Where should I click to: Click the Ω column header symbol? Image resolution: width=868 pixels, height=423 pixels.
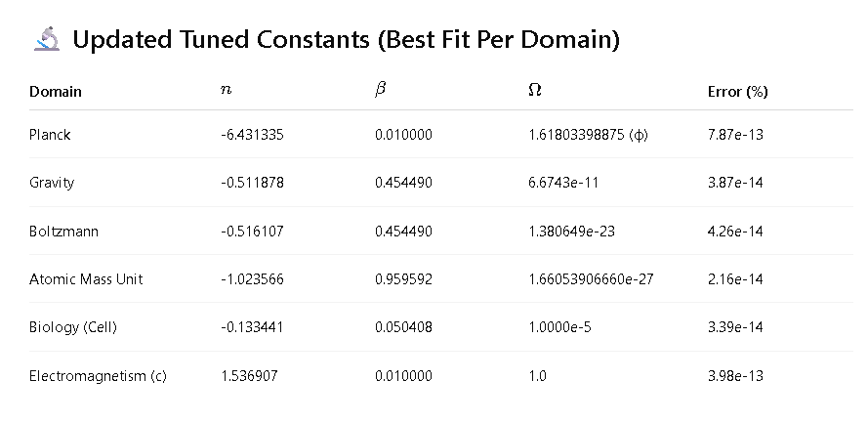(x=535, y=90)
